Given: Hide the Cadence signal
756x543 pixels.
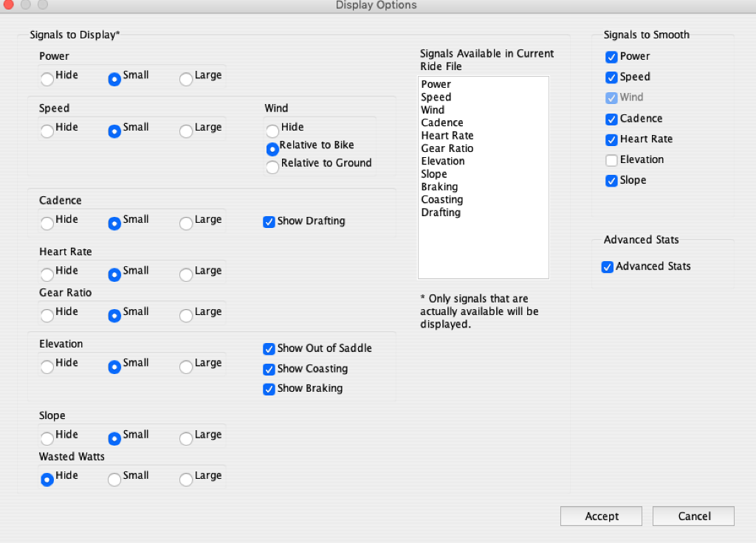Looking at the screenshot, I should (x=47, y=223).
